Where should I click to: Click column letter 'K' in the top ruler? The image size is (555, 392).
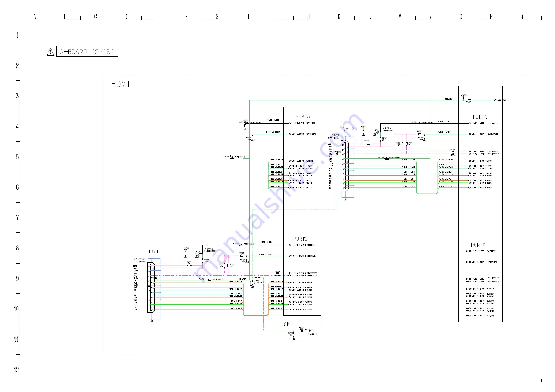[339, 16]
